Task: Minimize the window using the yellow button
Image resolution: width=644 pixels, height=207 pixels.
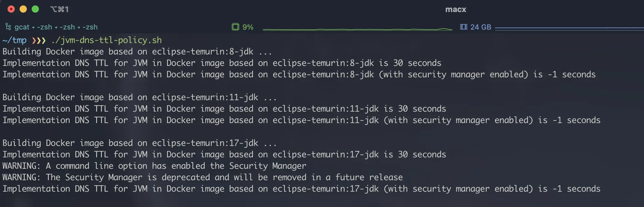Action: (x=23, y=9)
